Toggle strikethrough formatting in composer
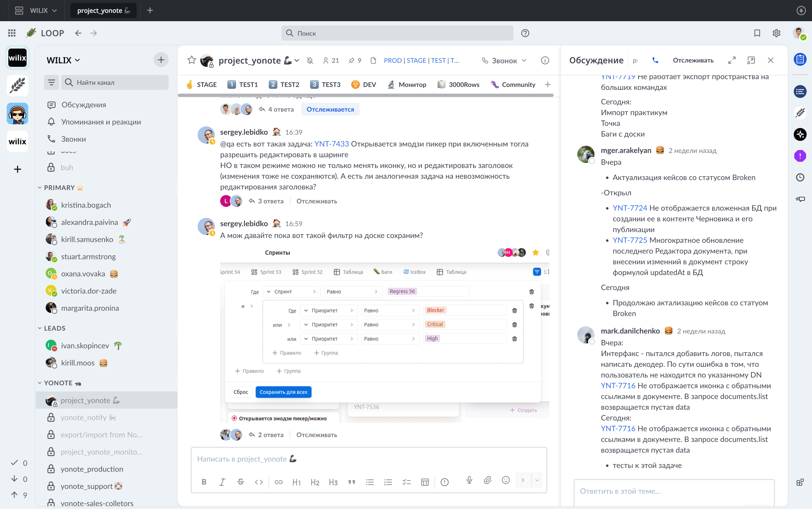Screen dimensions: 812x509 [x=241, y=482]
